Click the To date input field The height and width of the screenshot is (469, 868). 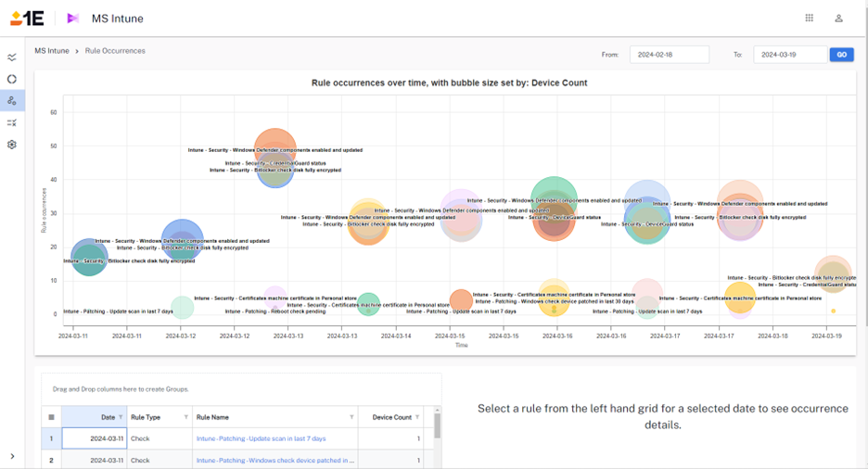[x=789, y=55]
